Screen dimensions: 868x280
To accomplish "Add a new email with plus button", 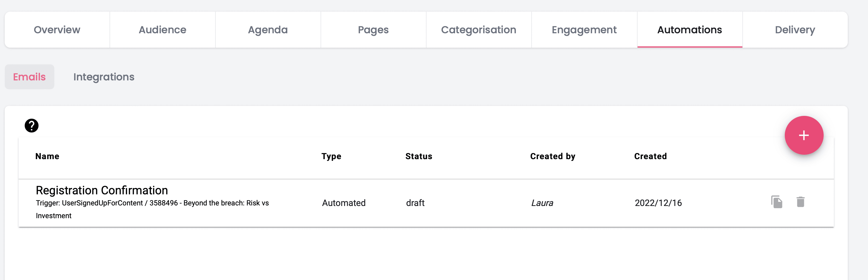I will pos(804,136).
